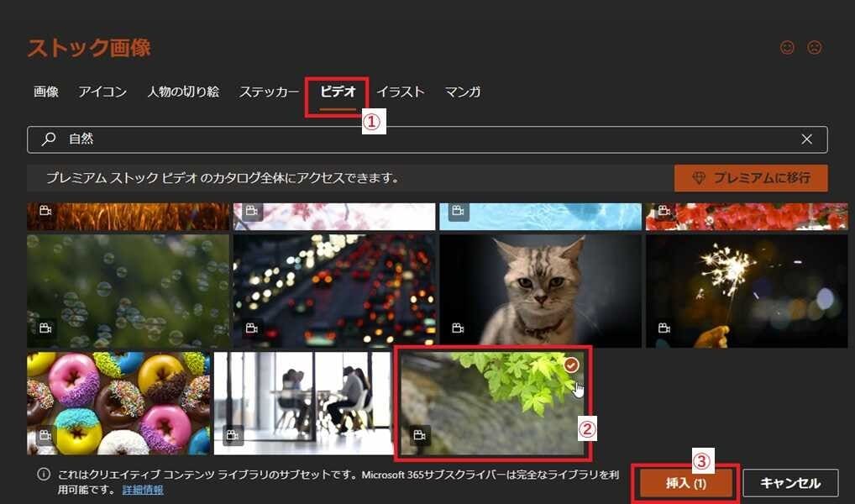Uncheck the selected green leaves video checkmark

click(x=571, y=365)
